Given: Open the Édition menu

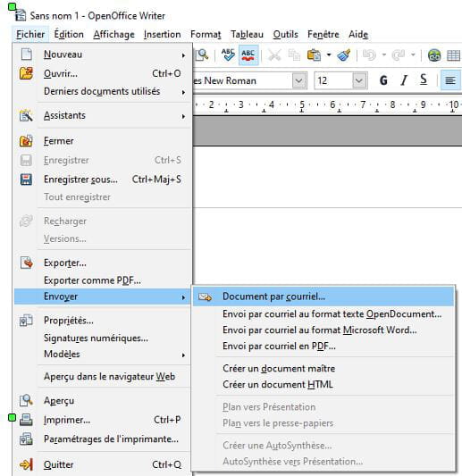Looking at the screenshot, I should coord(69,34).
